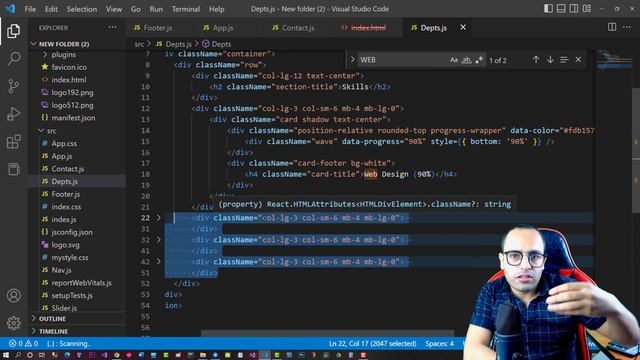
Task: Toggle secondary sidebar layout icon
Action: point(574,9)
